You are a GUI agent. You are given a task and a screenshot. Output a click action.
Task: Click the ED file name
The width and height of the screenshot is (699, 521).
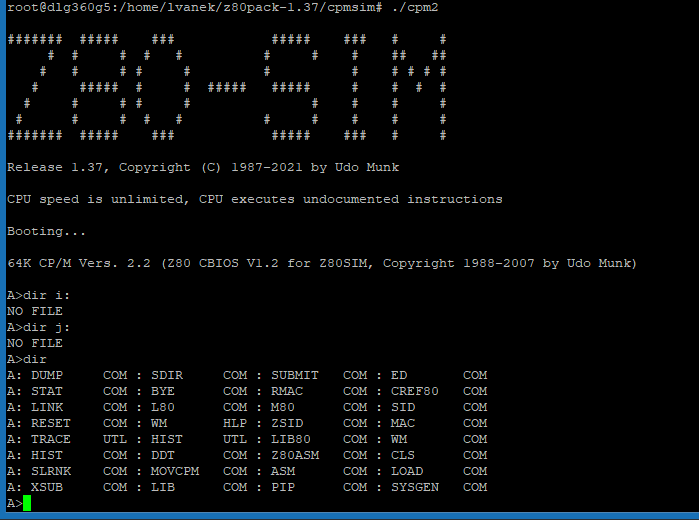pos(399,375)
